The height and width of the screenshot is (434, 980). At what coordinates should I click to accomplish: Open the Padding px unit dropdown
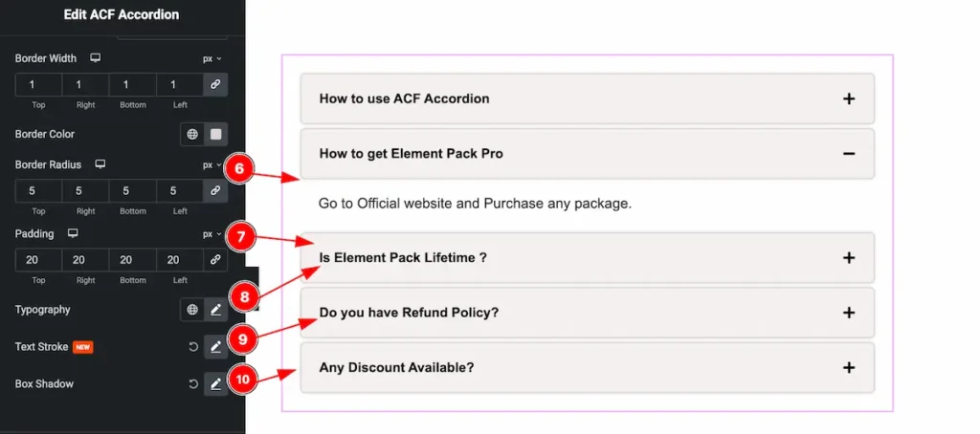point(212,233)
